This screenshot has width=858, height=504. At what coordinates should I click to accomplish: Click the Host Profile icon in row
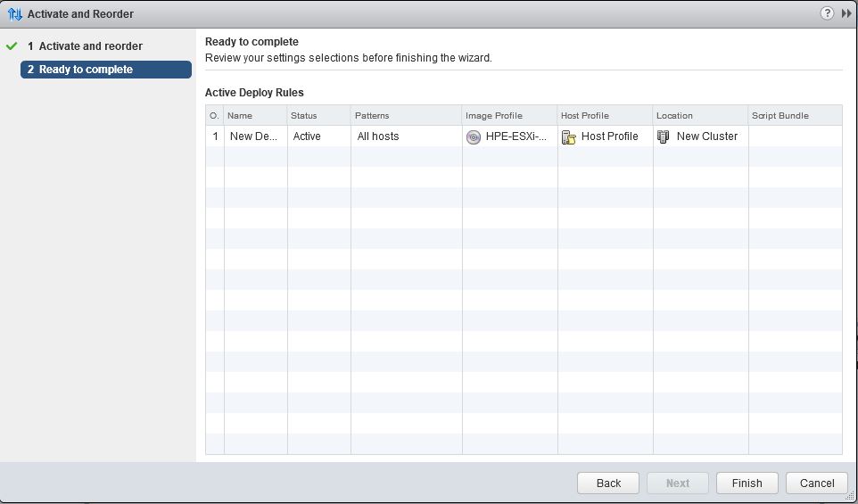point(568,136)
